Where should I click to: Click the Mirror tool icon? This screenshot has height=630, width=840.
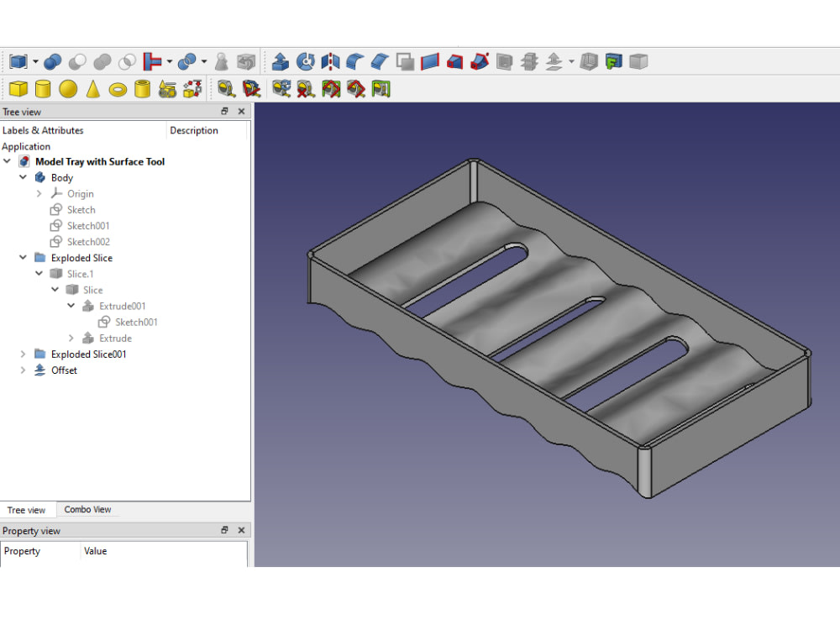[x=331, y=60]
